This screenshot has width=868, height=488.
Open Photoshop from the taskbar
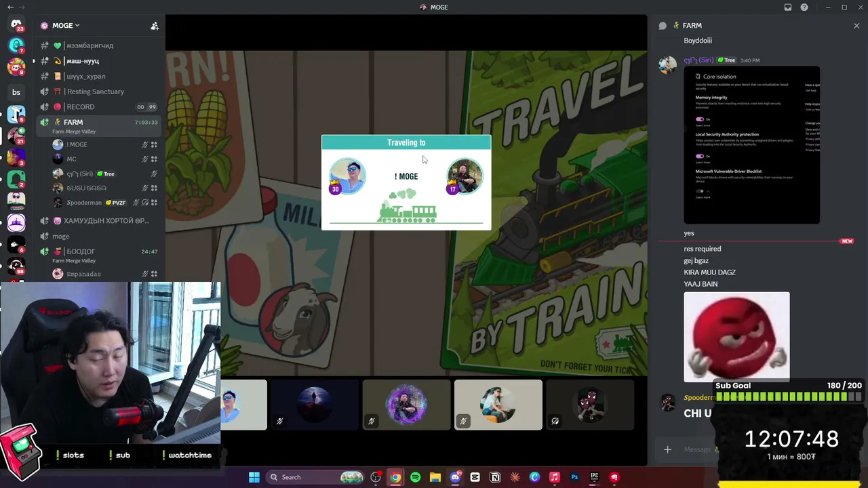tap(574, 477)
